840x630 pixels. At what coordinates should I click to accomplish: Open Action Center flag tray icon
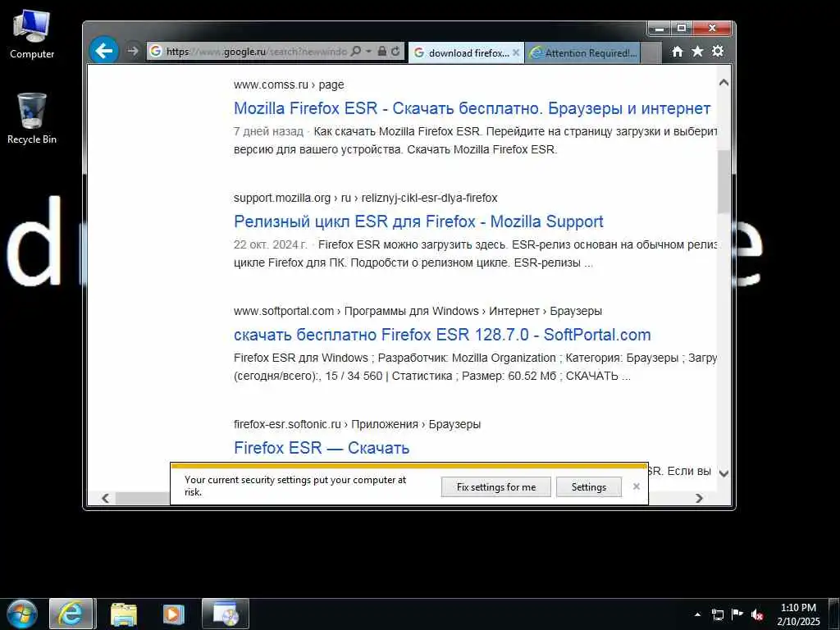[737, 614]
